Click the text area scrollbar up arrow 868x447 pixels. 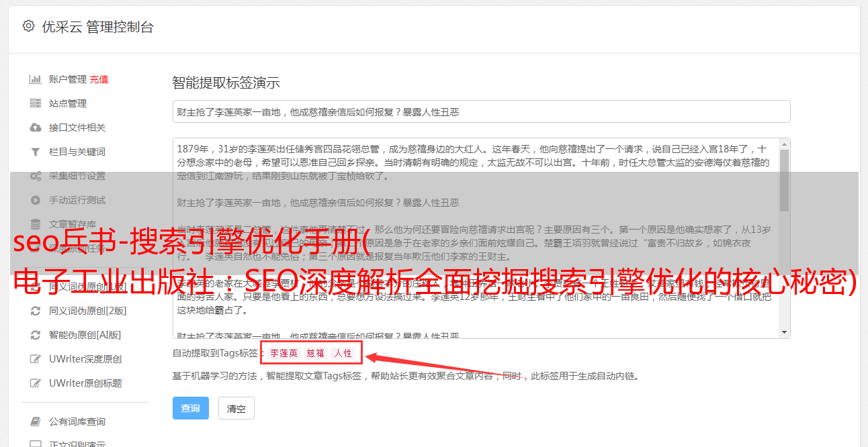pyautogui.click(x=784, y=144)
